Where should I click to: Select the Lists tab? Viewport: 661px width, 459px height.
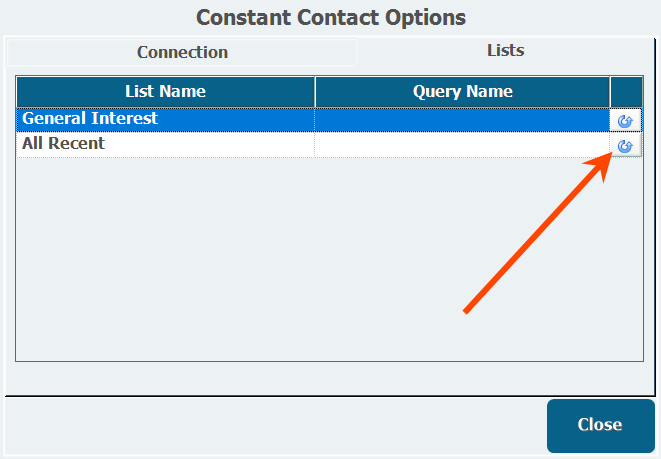pos(505,50)
